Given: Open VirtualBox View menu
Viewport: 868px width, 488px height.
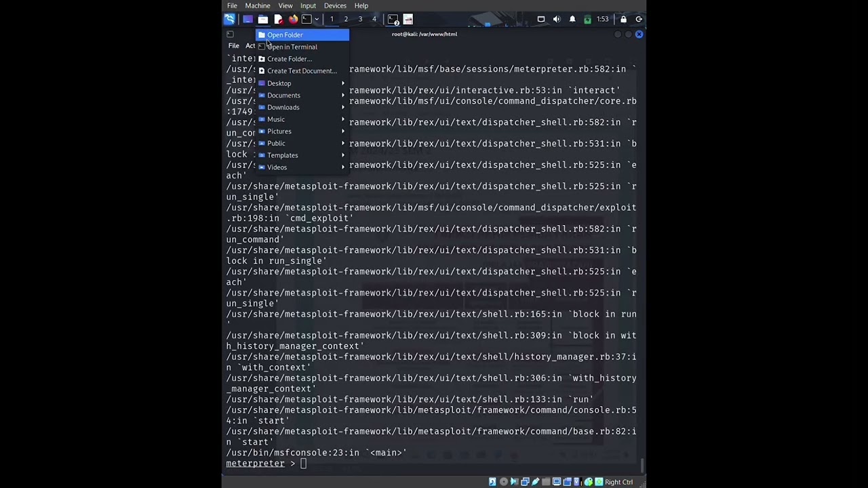Looking at the screenshot, I should pyautogui.click(x=285, y=5).
